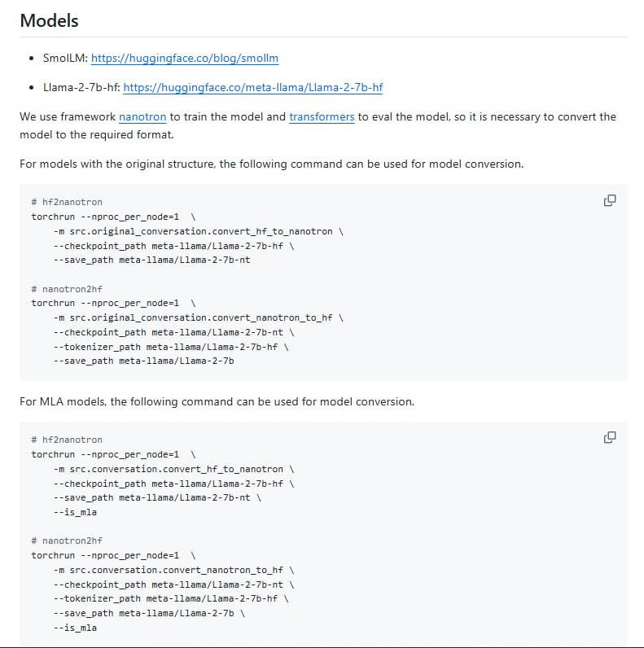Image resolution: width=644 pixels, height=648 pixels.
Task: Copy the original-structure conversion code block
Action: click(609, 200)
